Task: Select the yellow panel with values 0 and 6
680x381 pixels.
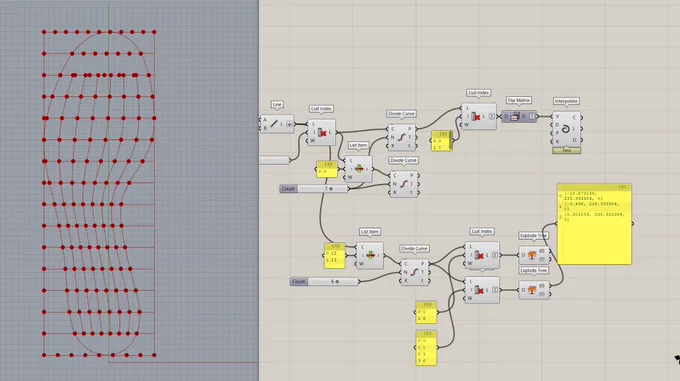Action: coord(426,313)
